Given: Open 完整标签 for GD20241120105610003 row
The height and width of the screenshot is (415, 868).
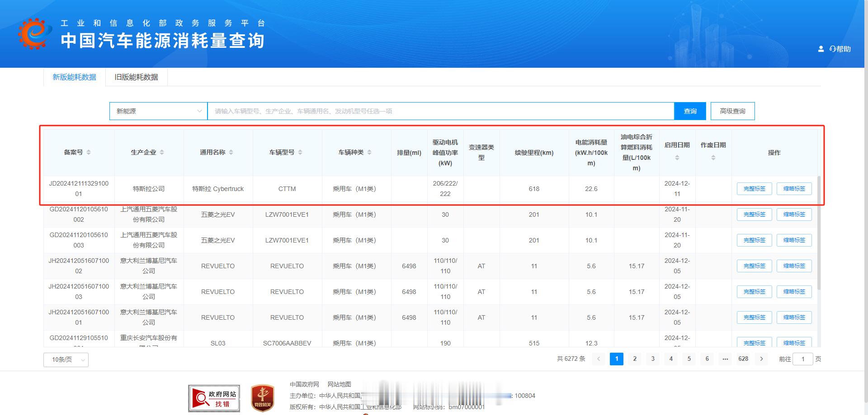Looking at the screenshot, I should 754,240.
